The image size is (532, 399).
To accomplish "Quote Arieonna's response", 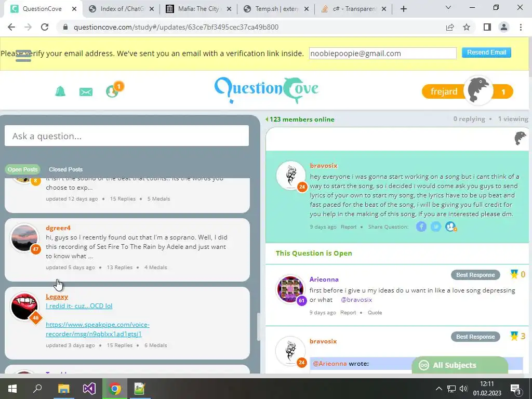I will click(x=375, y=313).
